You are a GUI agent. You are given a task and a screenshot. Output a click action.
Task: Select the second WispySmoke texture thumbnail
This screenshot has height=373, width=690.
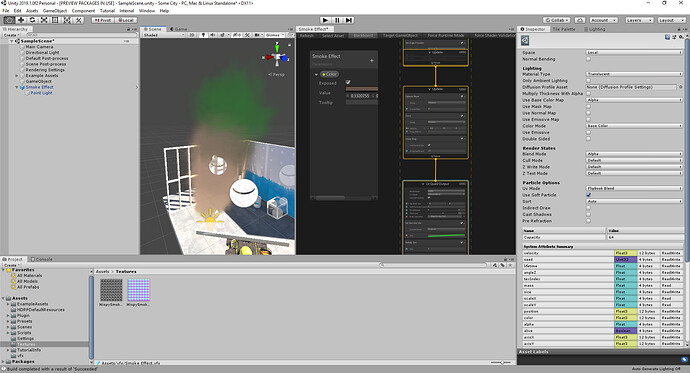pyautogui.click(x=139, y=290)
